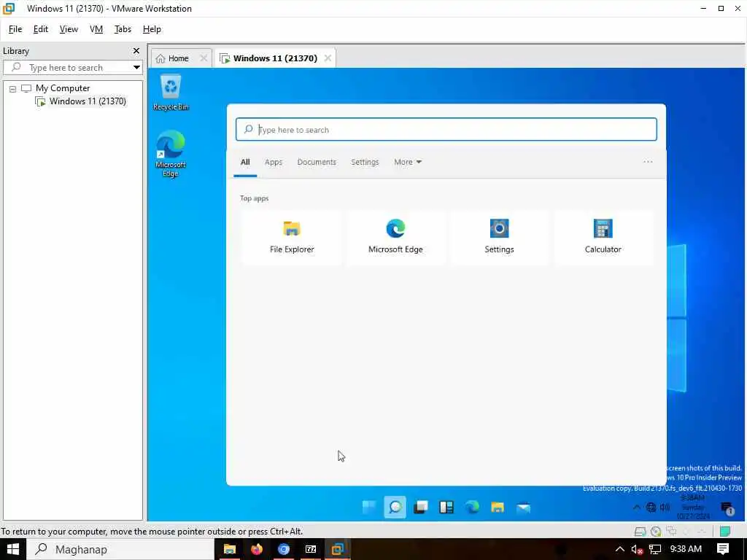747x560 pixels.
Task: Click VMware network adapter status icon
Action: (x=672, y=531)
